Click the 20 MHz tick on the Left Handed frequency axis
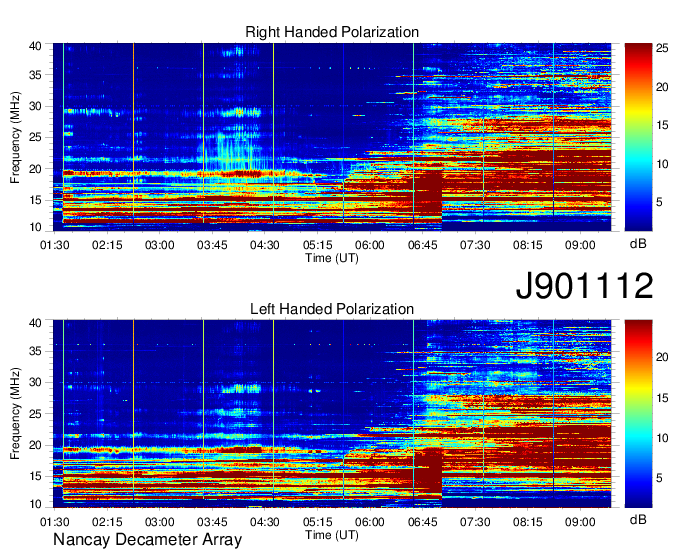This screenshot has width=680, height=552. 35,445
